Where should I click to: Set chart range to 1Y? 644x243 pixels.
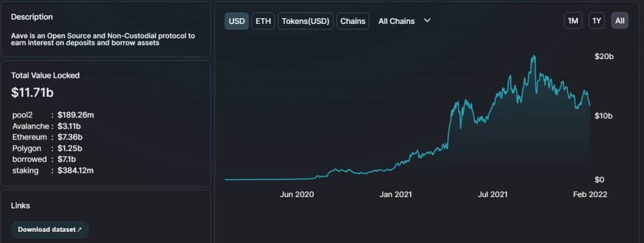pyautogui.click(x=597, y=21)
